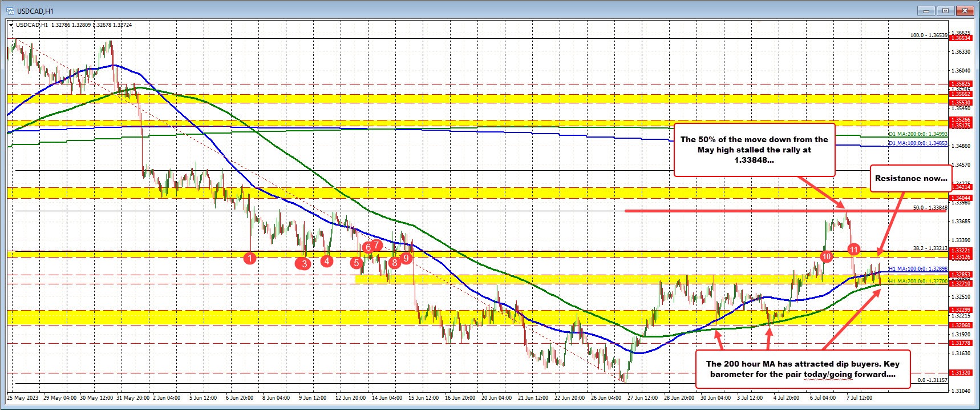Viewport: 980px width, 410px height.
Task: Click the 1.34860 price axis value
Action: click(961, 146)
